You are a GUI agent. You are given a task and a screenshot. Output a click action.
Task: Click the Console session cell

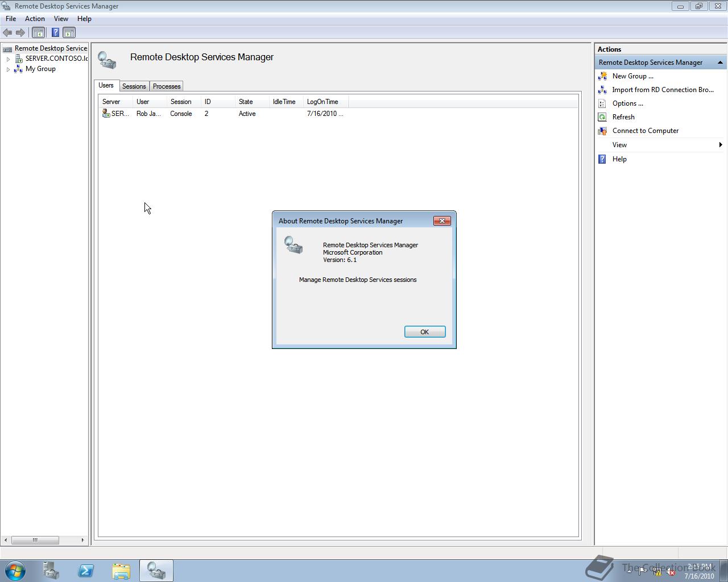tap(181, 114)
